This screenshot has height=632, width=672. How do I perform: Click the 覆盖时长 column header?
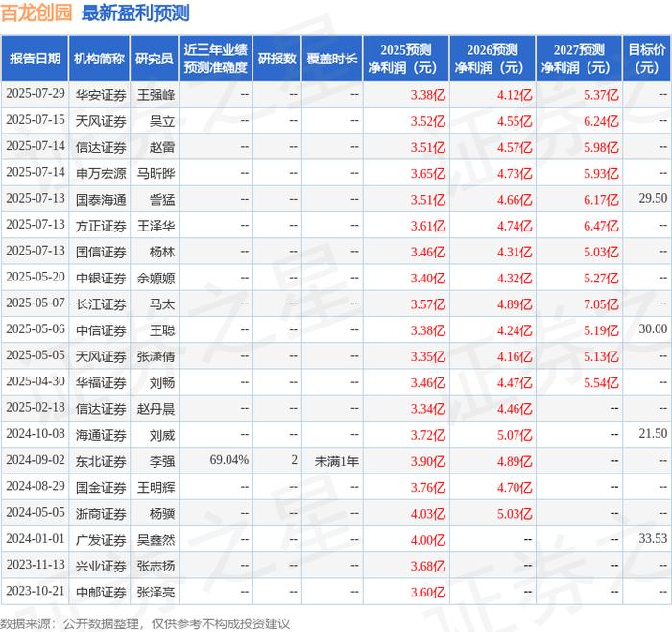pyautogui.click(x=332, y=59)
